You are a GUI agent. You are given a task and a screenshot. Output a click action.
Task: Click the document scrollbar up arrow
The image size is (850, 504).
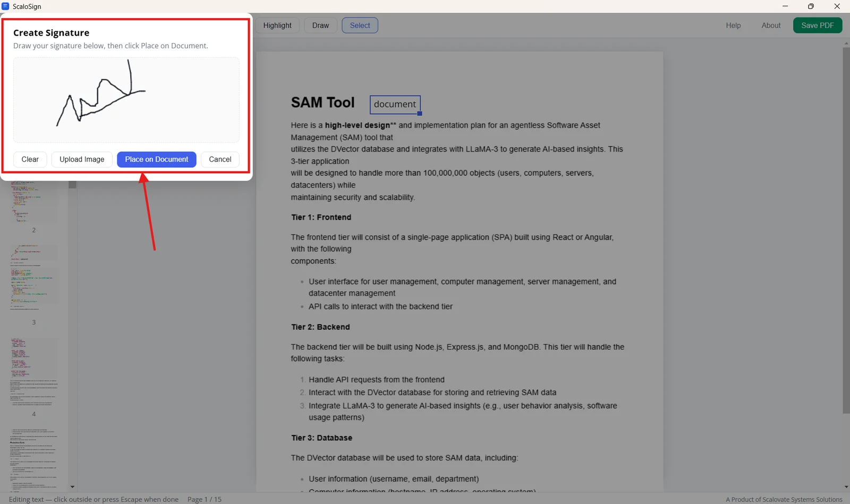click(x=846, y=43)
